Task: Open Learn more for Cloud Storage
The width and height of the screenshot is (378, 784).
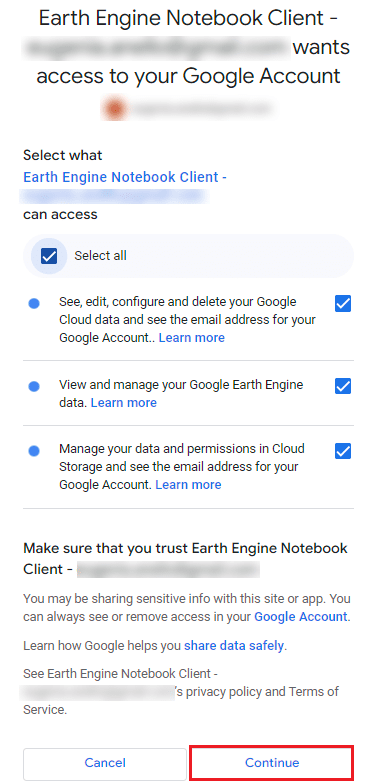Action: [188, 484]
